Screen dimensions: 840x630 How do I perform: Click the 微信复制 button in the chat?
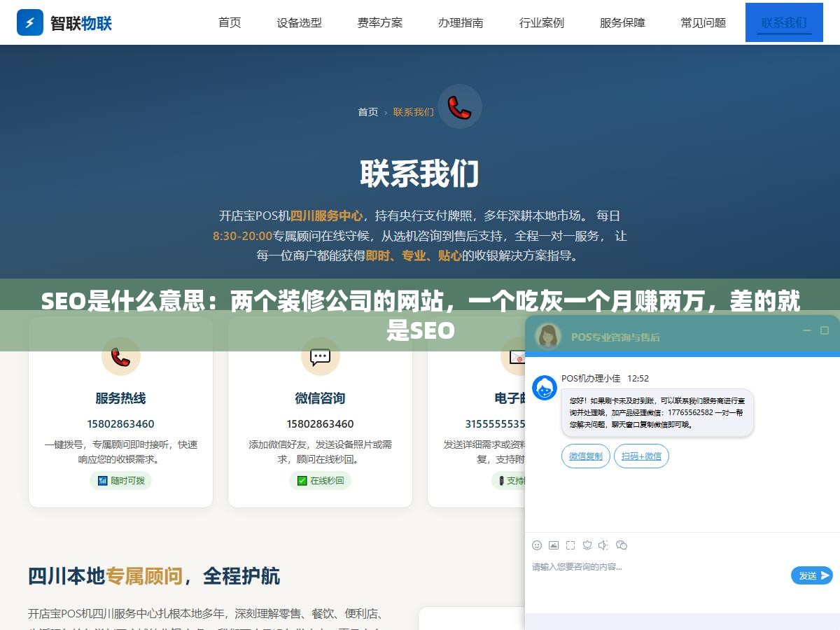[586, 456]
